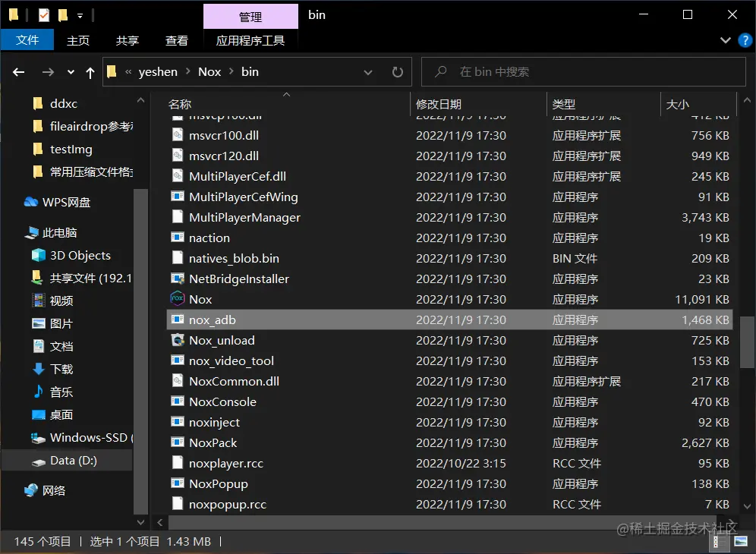Image resolution: width=756 pixels, height=554 pixels.
Task: Click the noxplayer.rcc file icon
Action: (x=178, y=463)
